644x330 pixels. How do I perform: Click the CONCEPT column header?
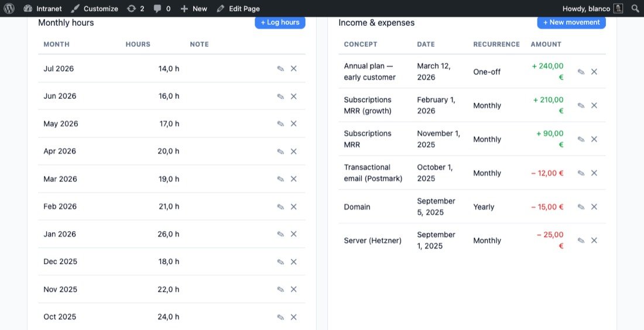coord(361,44)
